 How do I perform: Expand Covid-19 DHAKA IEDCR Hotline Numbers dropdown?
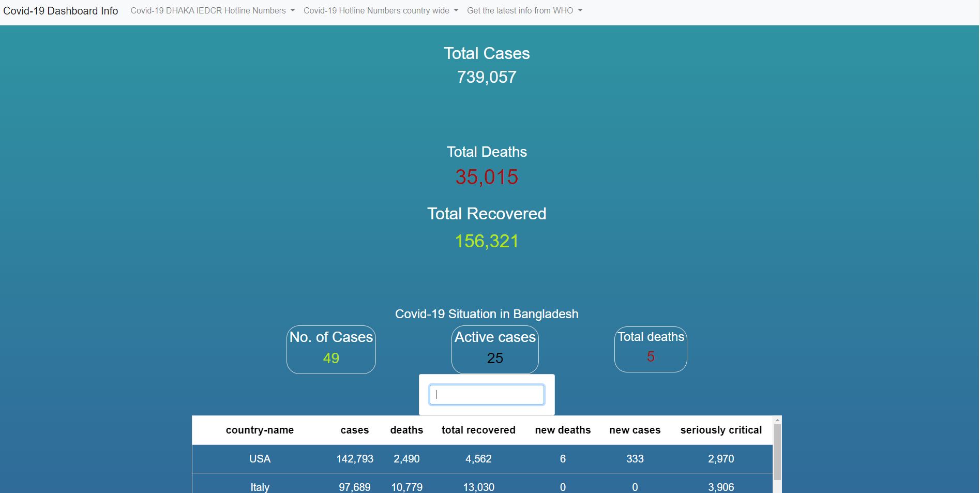pyautogui.click(x=213, y=10)
